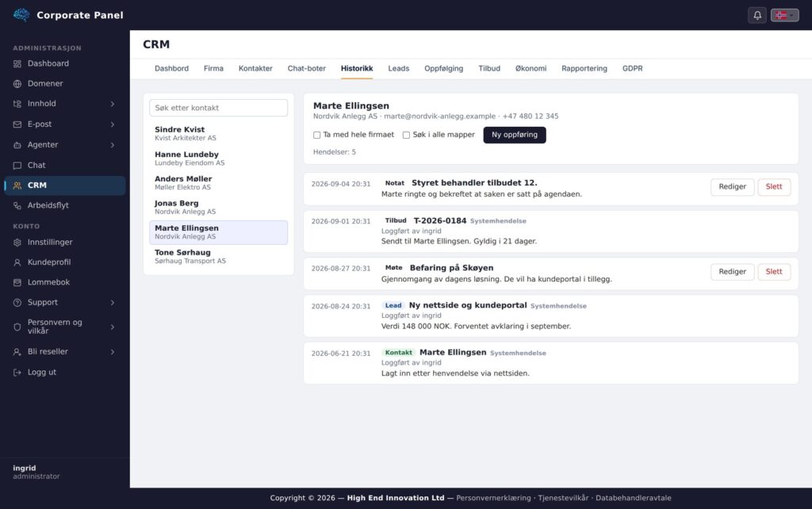
Task: Click the Support help icon
Action: click(17, 302)
